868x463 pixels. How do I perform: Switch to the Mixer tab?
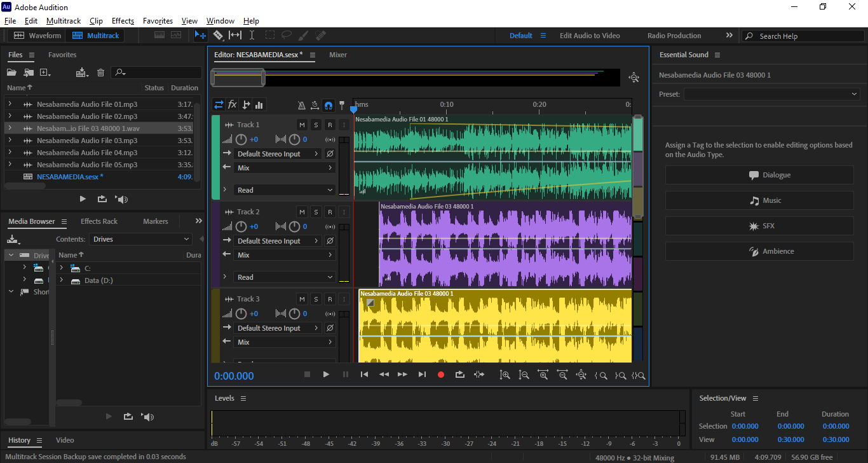tap(337, 55)
